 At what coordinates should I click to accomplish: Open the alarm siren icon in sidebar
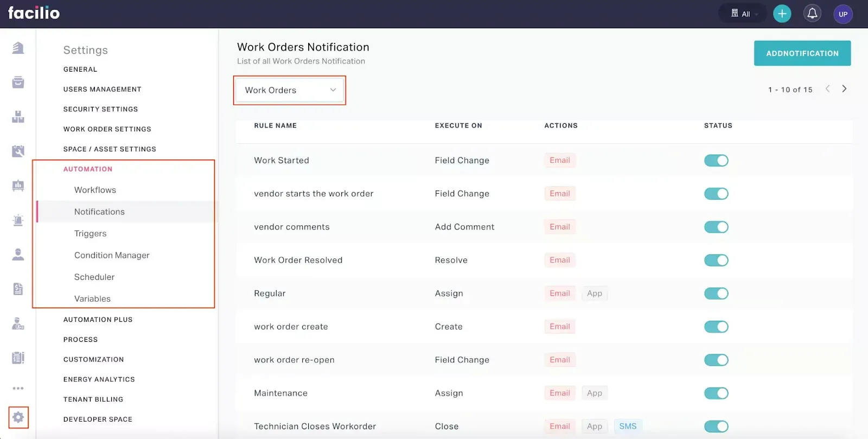point(18,220)
